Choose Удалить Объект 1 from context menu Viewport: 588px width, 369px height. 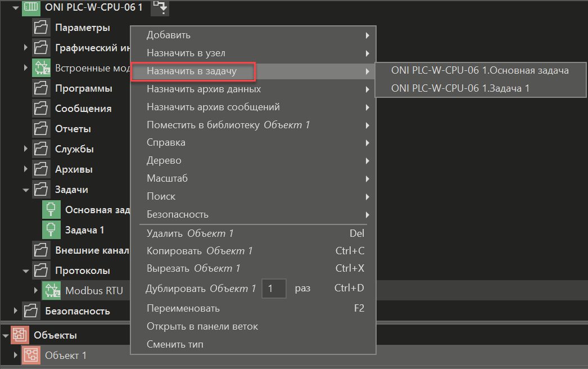[x=253, y=233]
